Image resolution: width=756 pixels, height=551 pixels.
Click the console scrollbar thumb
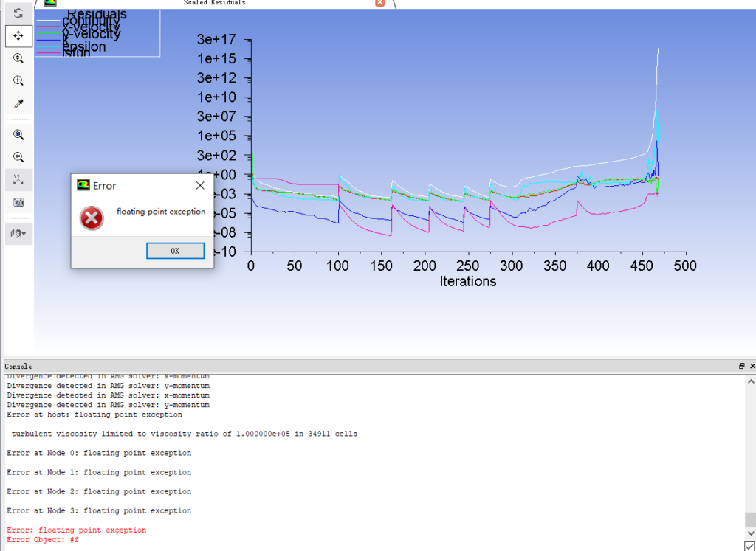pyautogui.click(x=750, y=520)
